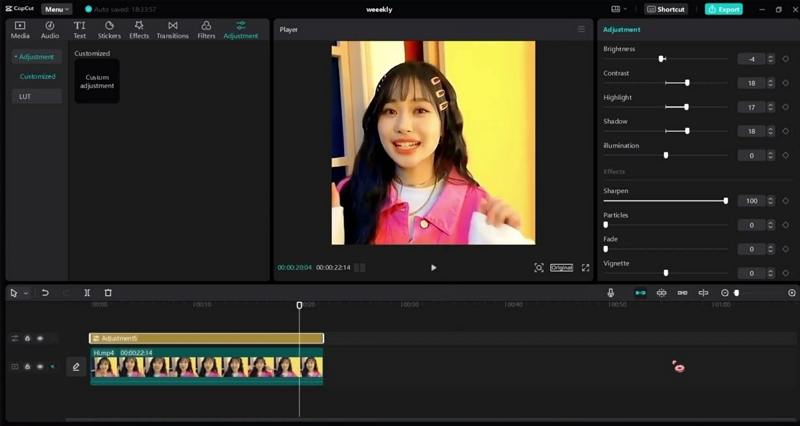Click the Illumination value stepper arrows
800x426 pixels.
tap(771, 155)
